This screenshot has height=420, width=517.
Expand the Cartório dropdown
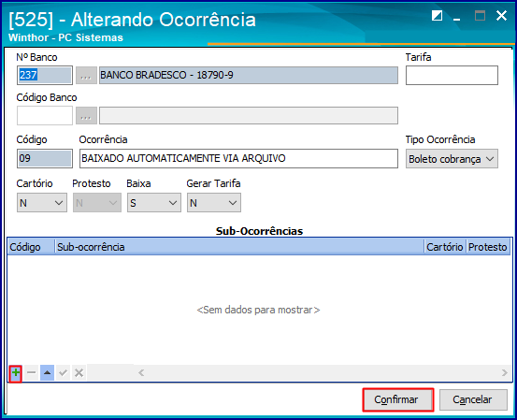coord(42,203)
